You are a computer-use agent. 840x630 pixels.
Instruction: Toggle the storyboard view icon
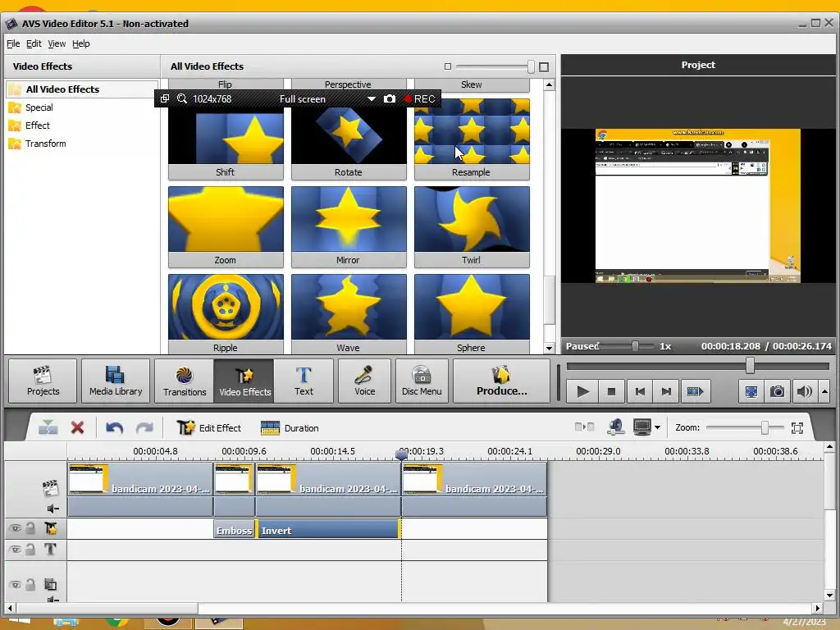pos(584,427)
